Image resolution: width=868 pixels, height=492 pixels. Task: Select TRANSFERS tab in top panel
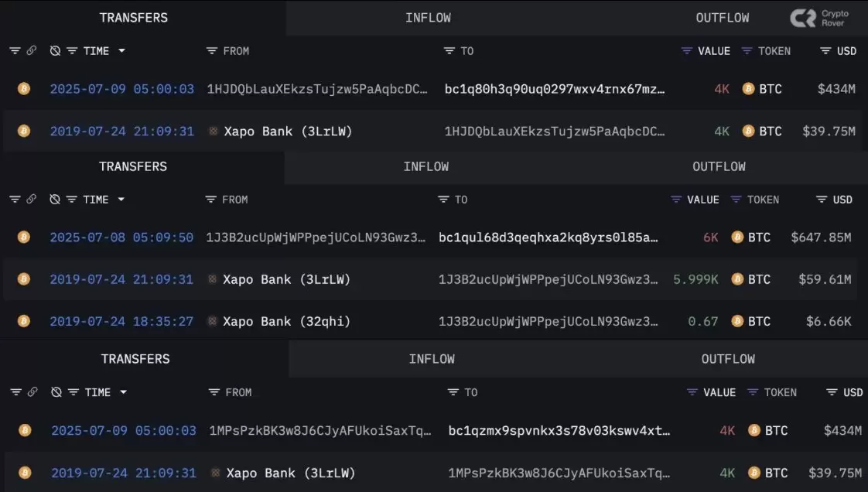(x=133, y=18)
